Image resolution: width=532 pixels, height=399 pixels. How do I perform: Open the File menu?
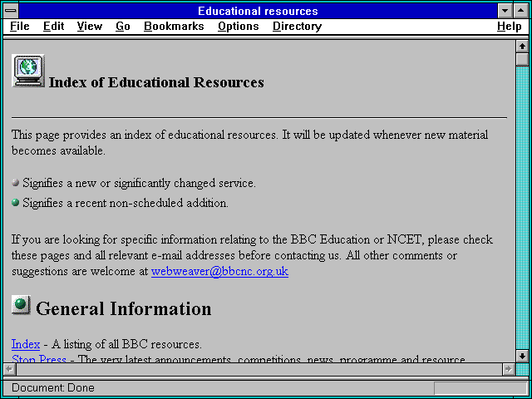20,26
